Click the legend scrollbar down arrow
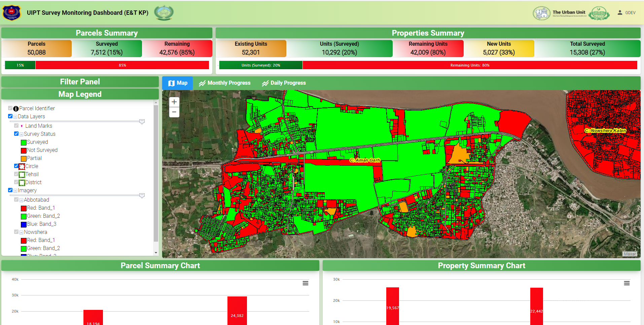The height and width of the screenshot is (325, 644). [156, 253]
